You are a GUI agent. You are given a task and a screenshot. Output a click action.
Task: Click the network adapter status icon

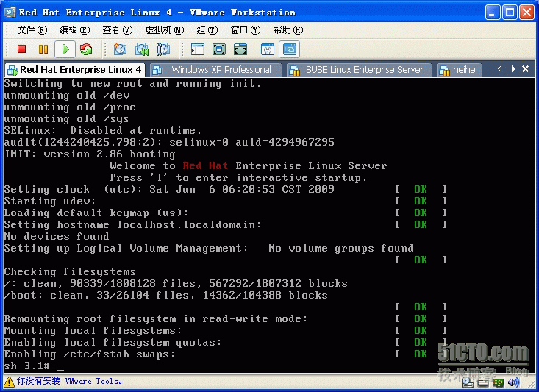click(x=498, y=382)
